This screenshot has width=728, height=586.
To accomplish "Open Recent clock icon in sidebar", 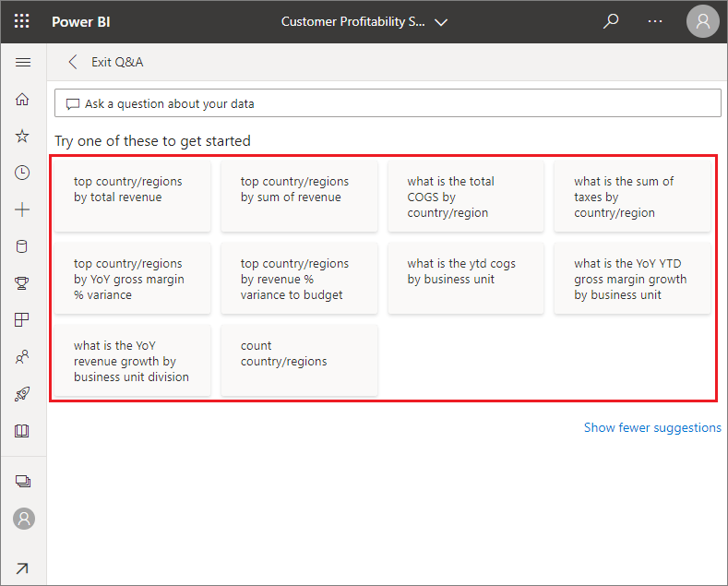I will pyautogui.click(x=23, y=173).
